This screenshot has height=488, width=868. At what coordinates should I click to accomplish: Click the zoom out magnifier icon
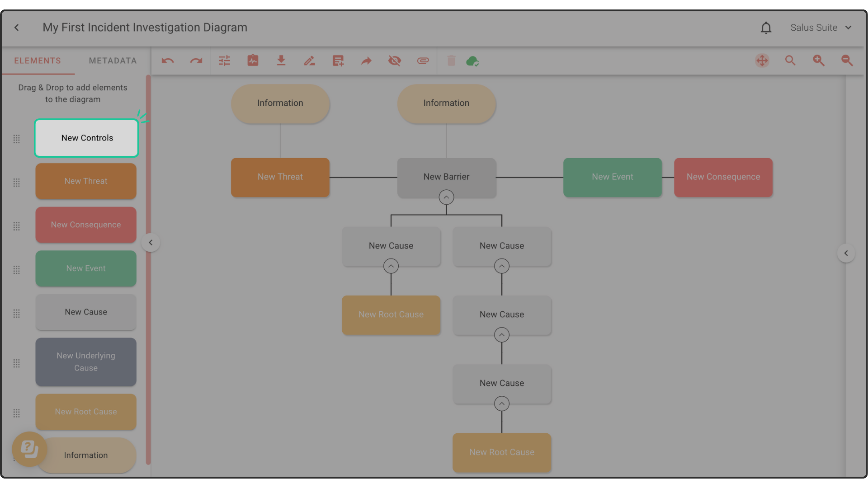pos(847,61)
